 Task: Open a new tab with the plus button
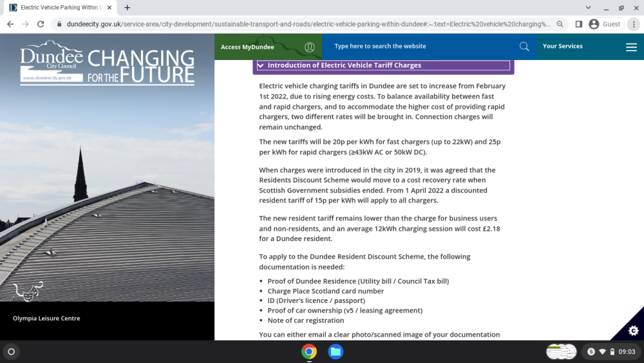click(x=128, y=7)
